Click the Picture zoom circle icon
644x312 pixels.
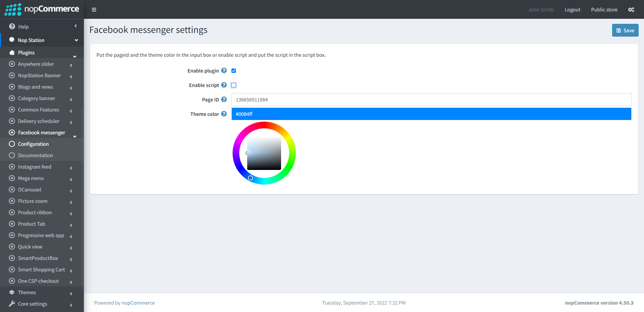coord(12,201)
